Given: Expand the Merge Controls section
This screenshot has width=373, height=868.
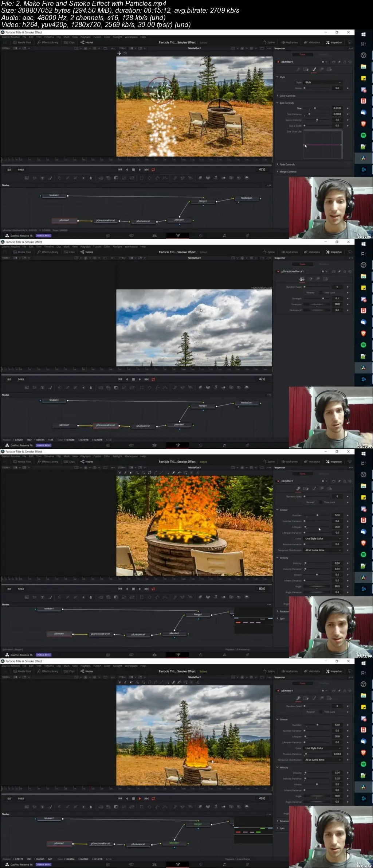Looking at the screenshot, I should [288, 172].
